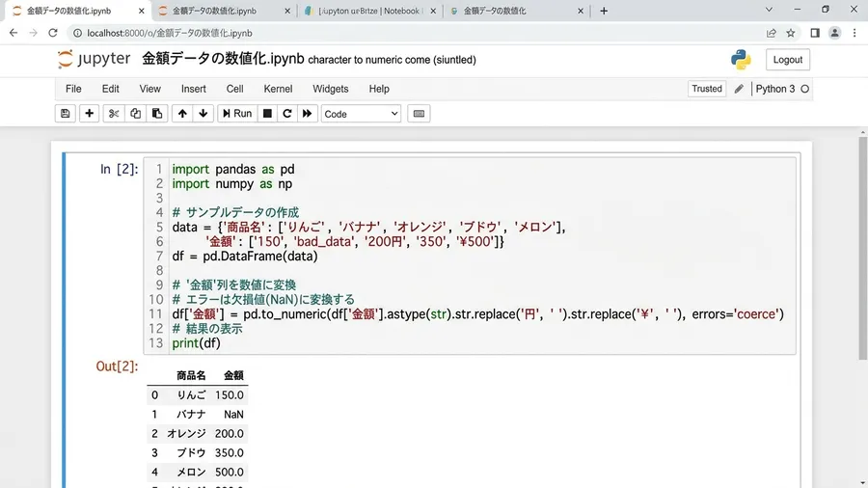
Task: Open the File menu
Action: tap(73, 89)
